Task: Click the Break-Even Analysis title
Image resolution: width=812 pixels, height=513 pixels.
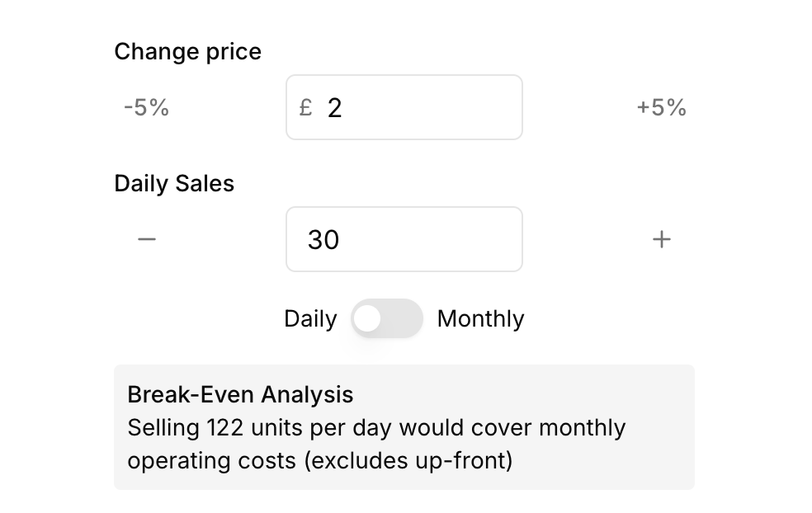Action: coord(240,394)
